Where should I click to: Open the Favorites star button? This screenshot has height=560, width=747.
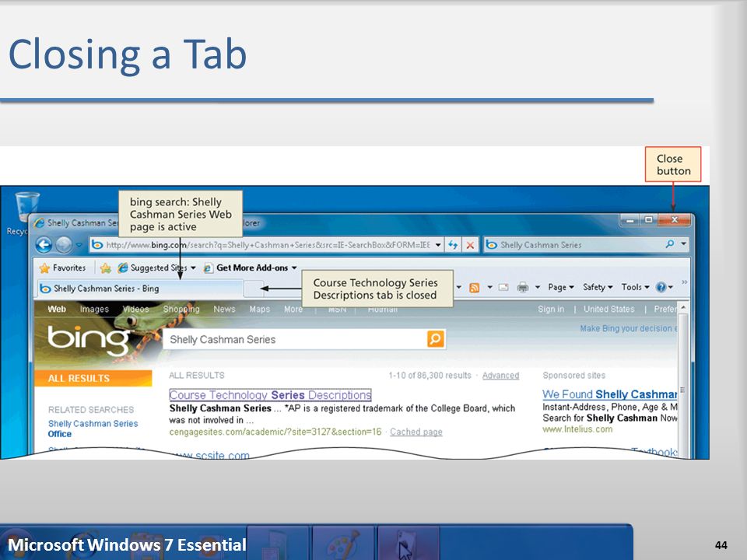coord(62,268)
